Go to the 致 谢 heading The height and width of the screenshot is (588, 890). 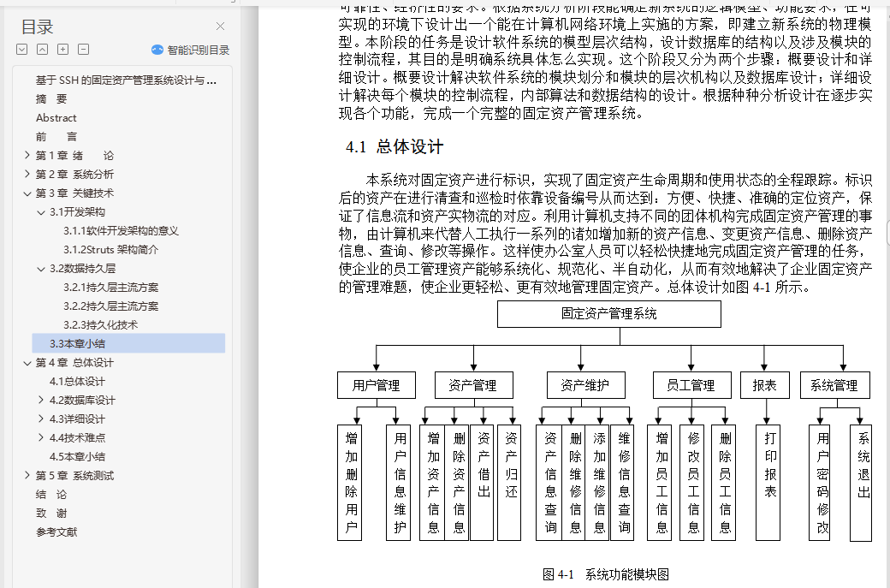(x=51, y=513)
